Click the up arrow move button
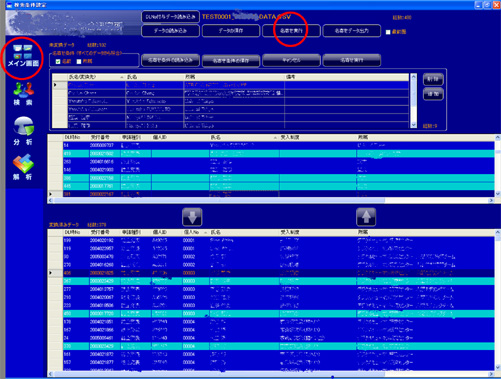The height and width of the screenshot is (379, 501). 366,217
